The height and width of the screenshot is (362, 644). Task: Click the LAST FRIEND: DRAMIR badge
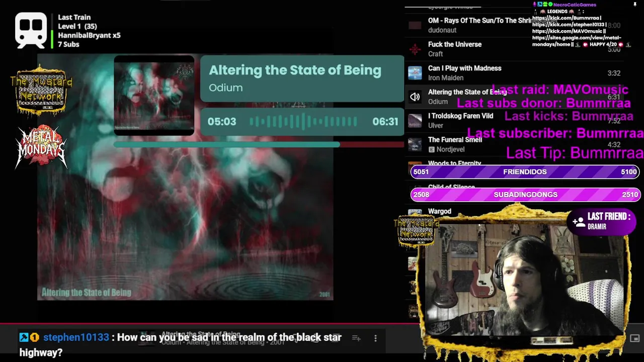coord(602,221)
